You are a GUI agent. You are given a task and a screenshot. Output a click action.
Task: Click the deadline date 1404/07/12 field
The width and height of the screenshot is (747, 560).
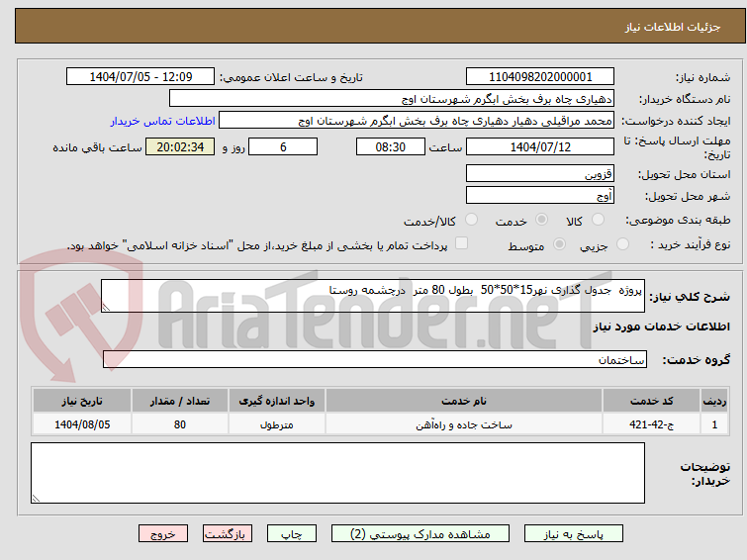pos(540,146)
